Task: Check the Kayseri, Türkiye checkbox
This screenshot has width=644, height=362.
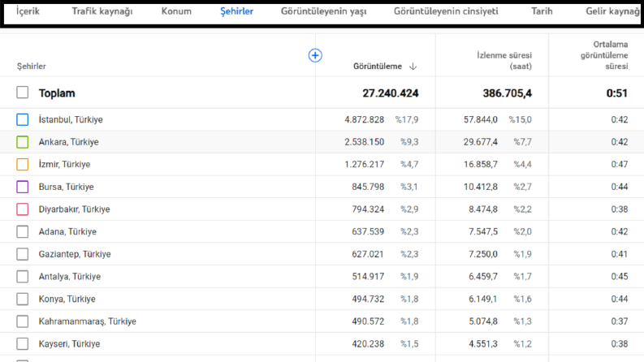Action: coord(23,343)
